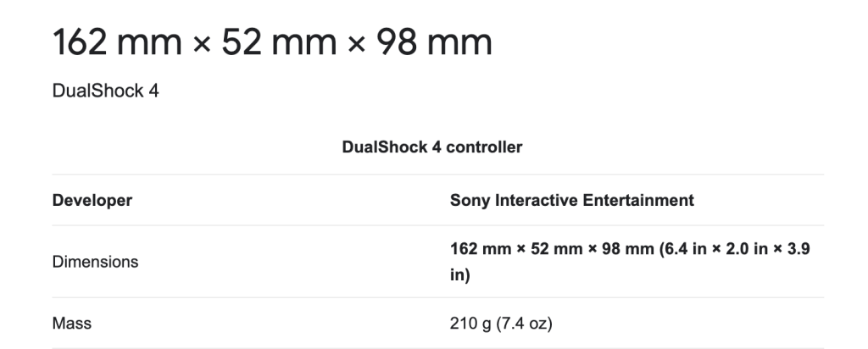The image size is (868, 349).
Task: Select the "Mass" row label
Action: (72, 323)
